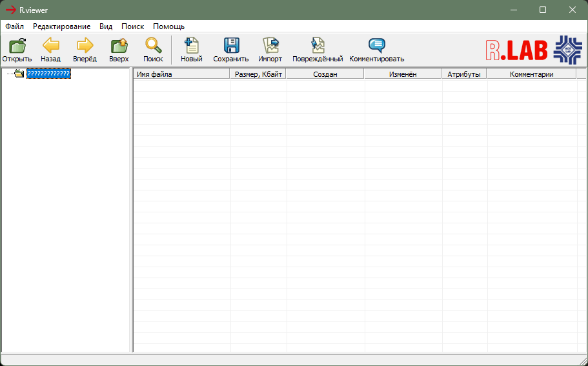
Task: Open the Помощь menu
Action: coord(168,26)
